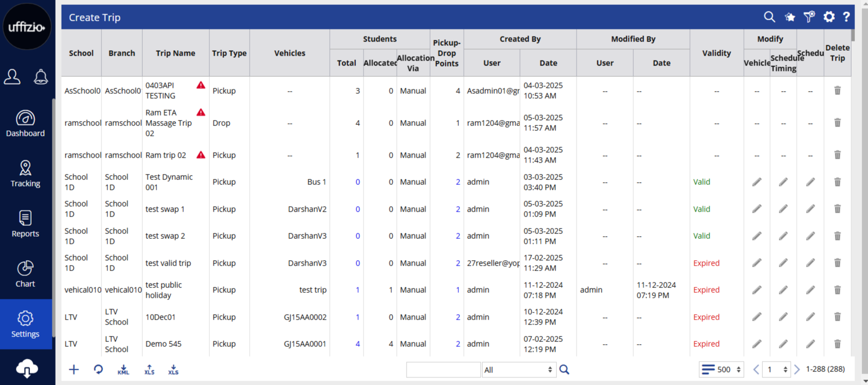Edit vehicle for Test Dynamic 001 trip
The image size is (868, 385).
(756, 182)
